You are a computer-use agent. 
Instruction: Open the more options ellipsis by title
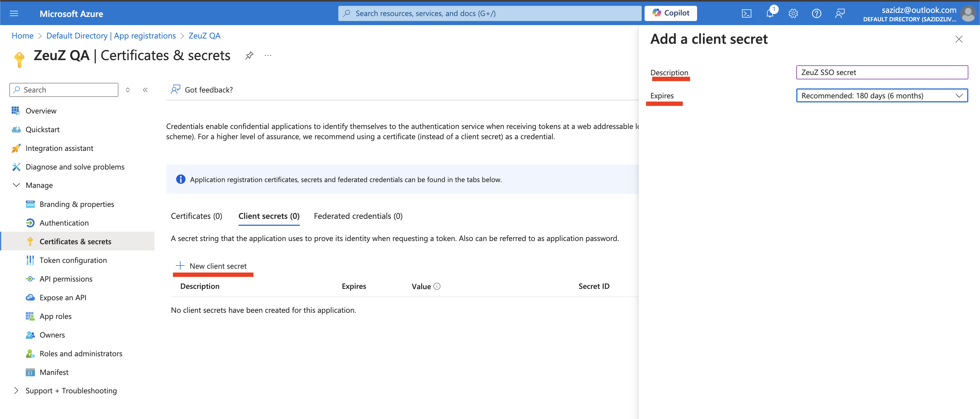[x=268, y=55]
